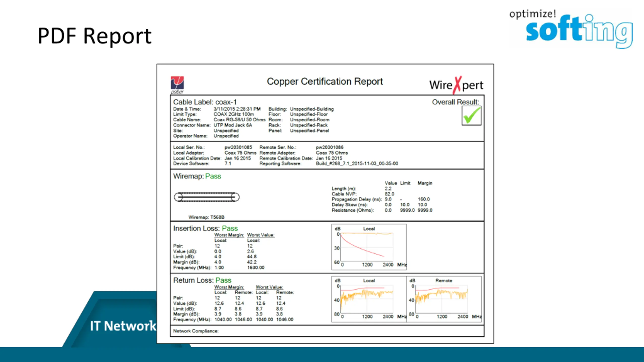Click the "Remote Adapter:" label

click(277, 153)
